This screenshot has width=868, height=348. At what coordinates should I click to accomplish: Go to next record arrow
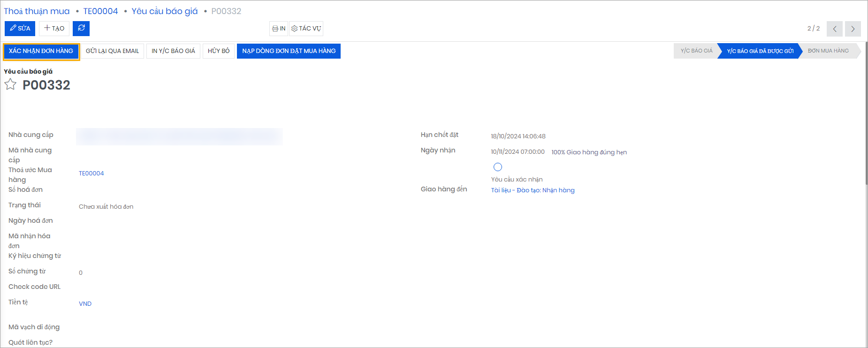click(853, 29)
